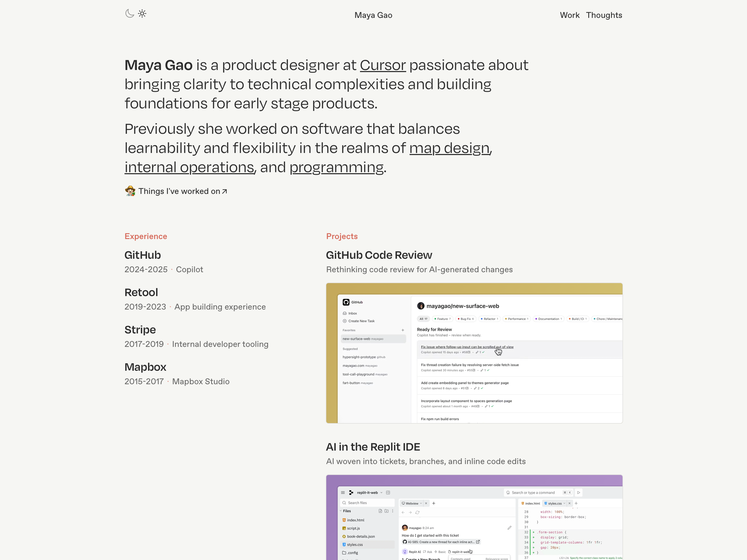This screenshot has width=747, height=560.
Task: Open the map design link
Action: tap(449, 148)
